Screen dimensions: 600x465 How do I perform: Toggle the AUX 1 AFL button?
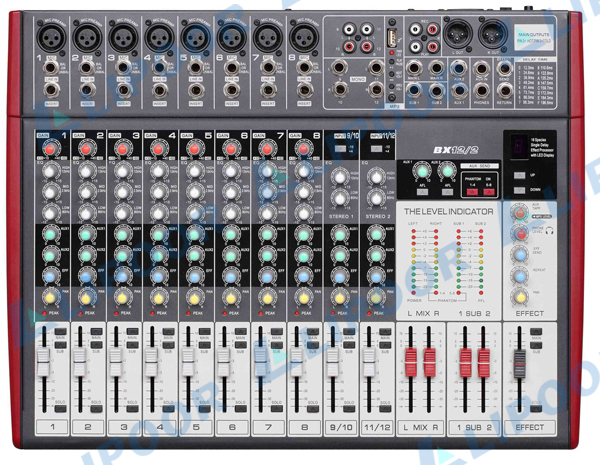tap(422, 192)
